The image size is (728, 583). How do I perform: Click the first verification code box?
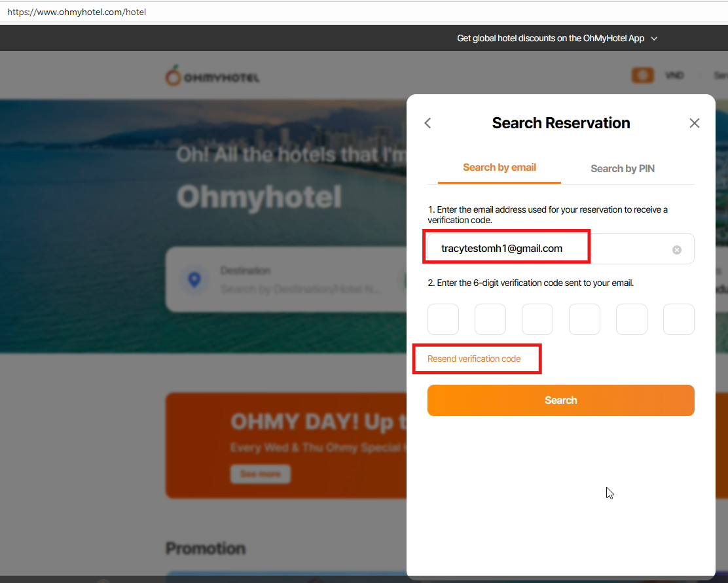pyautogui.click(x=443, y=319)
